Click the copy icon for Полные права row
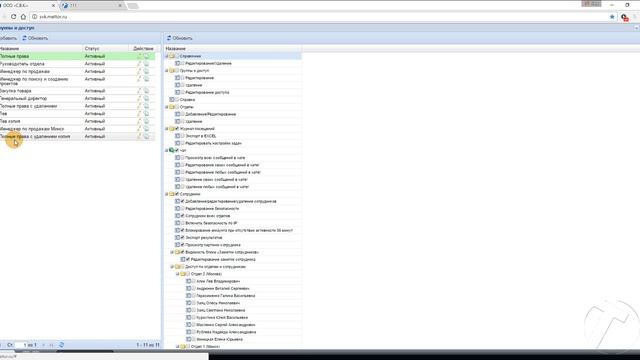 pyautogui.click(x=146, y=56)
